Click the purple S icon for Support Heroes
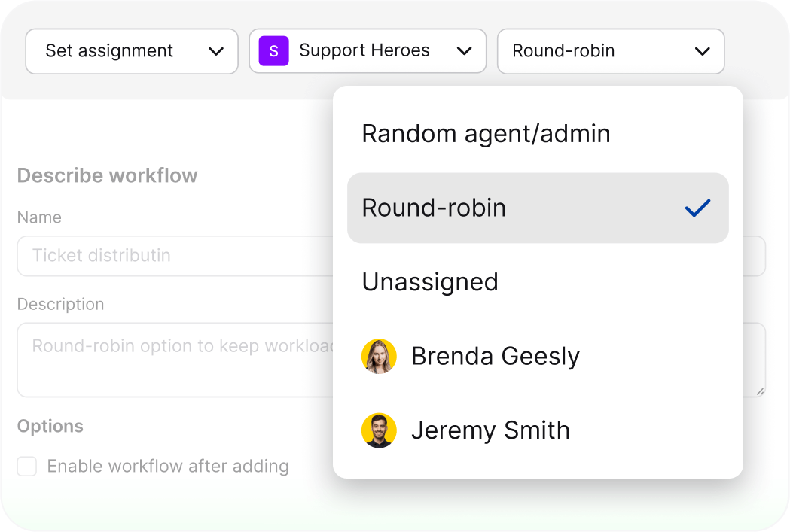The width and height of the screenshot is (790, 532). pos(273,50)
